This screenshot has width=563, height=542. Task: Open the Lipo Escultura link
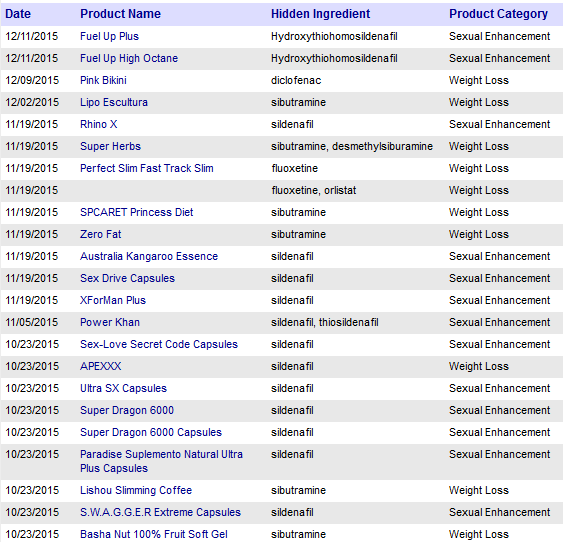coord(113,102)
